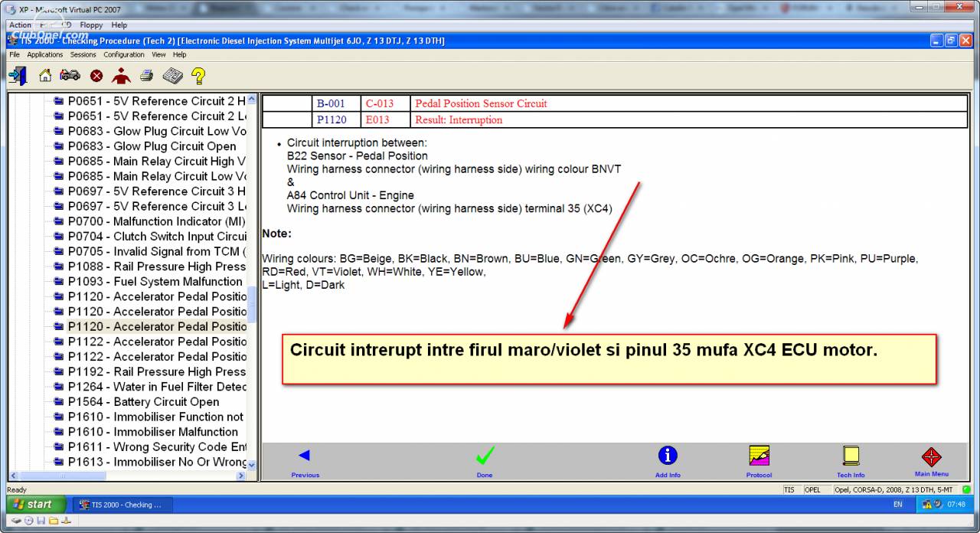Click the red X cancel icon

[x=96, y=76]
